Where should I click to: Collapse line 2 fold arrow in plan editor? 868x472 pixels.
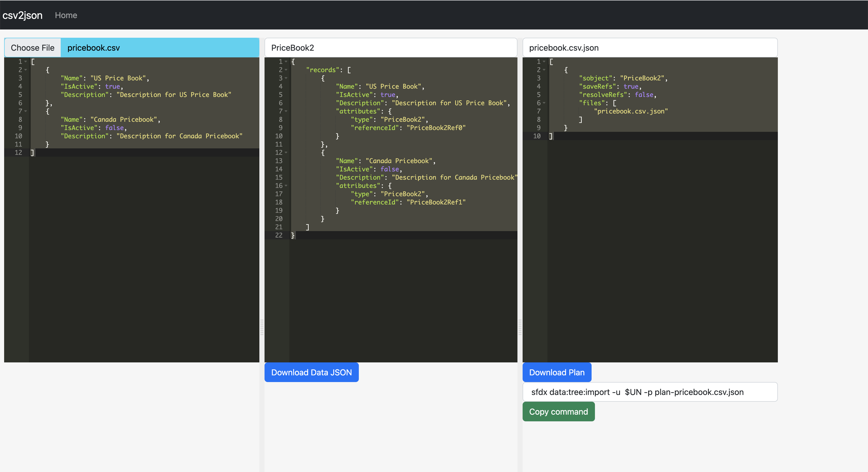(544, 70)
